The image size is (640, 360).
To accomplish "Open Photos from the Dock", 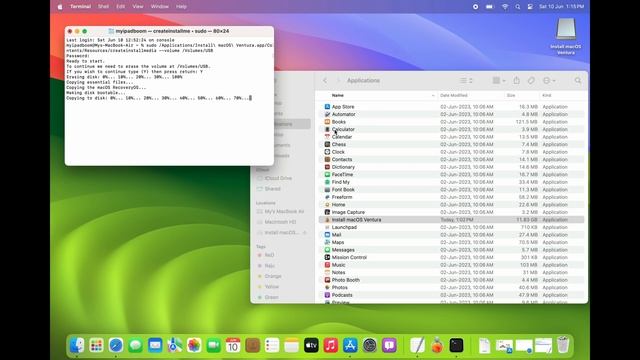I will [x=194, y=345].
